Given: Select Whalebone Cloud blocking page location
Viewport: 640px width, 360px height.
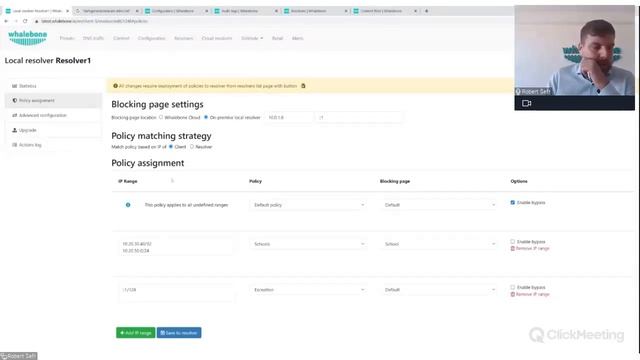Looking at the screenshot, I should (161, 118).
